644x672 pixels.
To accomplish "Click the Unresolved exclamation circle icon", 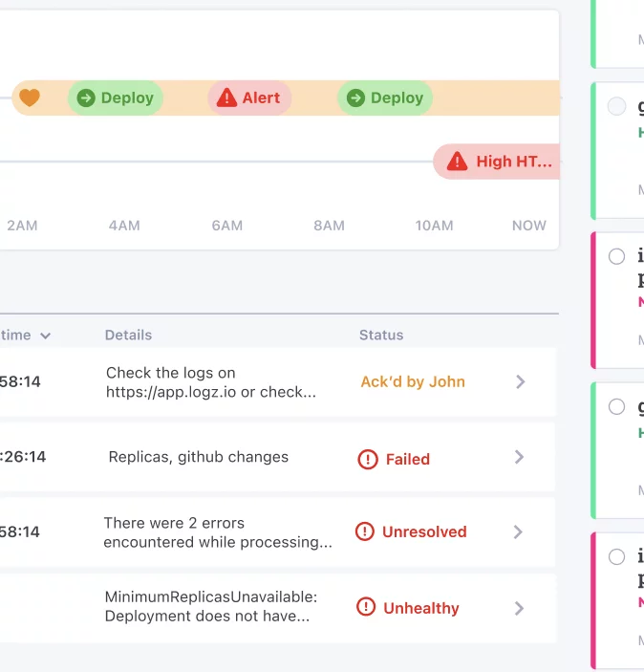I will point(365,531).
